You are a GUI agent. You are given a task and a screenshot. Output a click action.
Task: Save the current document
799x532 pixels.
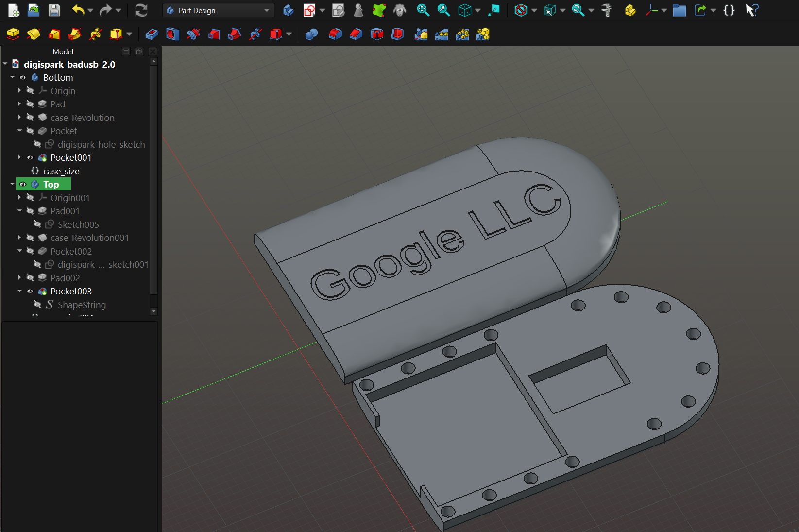[x=54, y=10]
